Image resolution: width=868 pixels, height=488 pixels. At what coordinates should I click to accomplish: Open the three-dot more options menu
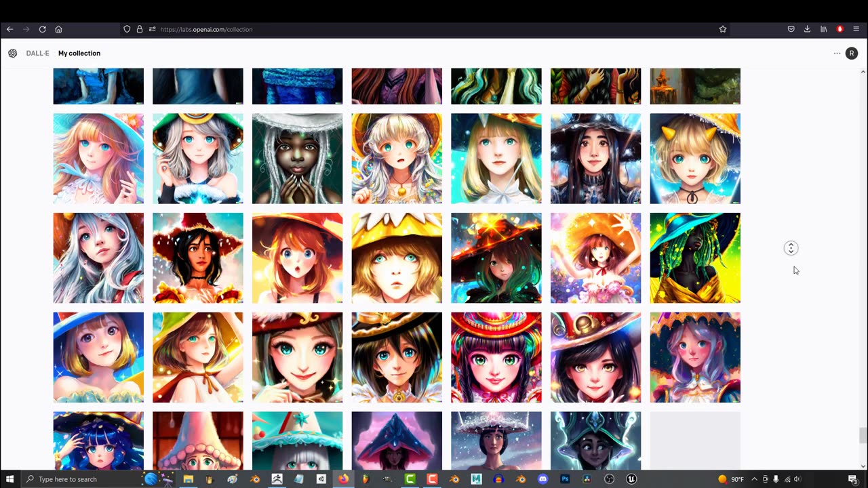[837, 53]
